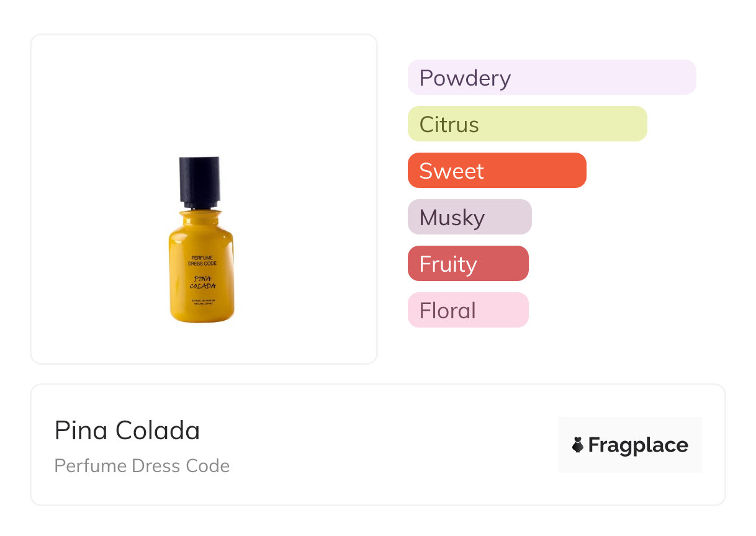Image resolution: width=756 pixels, height=536 pixels.
Task: Pick the pink Floral accord bar
Action: 468,310
